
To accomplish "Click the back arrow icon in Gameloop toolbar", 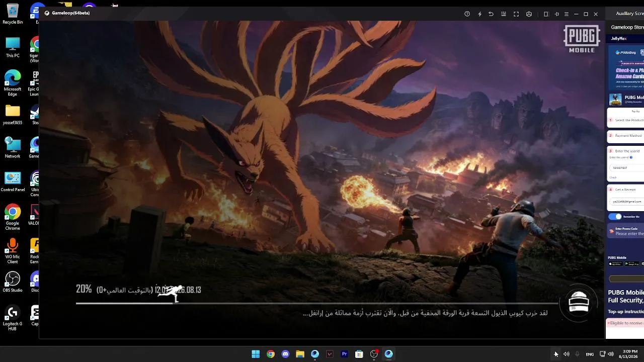I will pyautogui.click(x=491, y=14).
